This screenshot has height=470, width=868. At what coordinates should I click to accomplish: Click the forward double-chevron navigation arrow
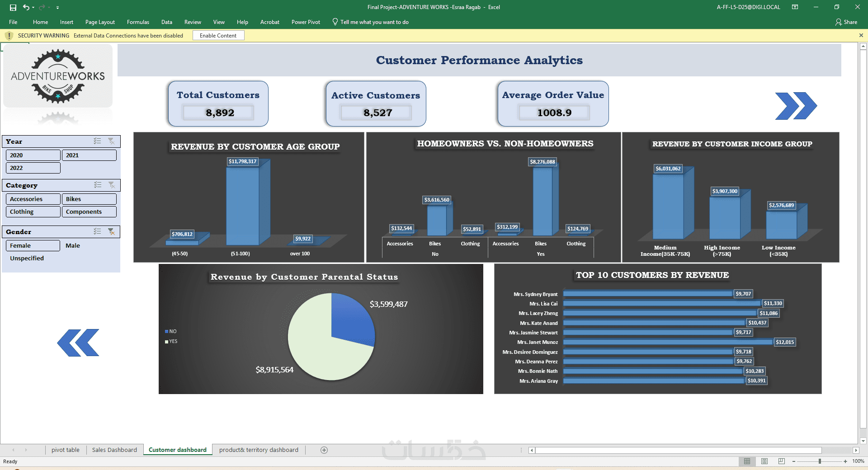click(x=796, y=106)
